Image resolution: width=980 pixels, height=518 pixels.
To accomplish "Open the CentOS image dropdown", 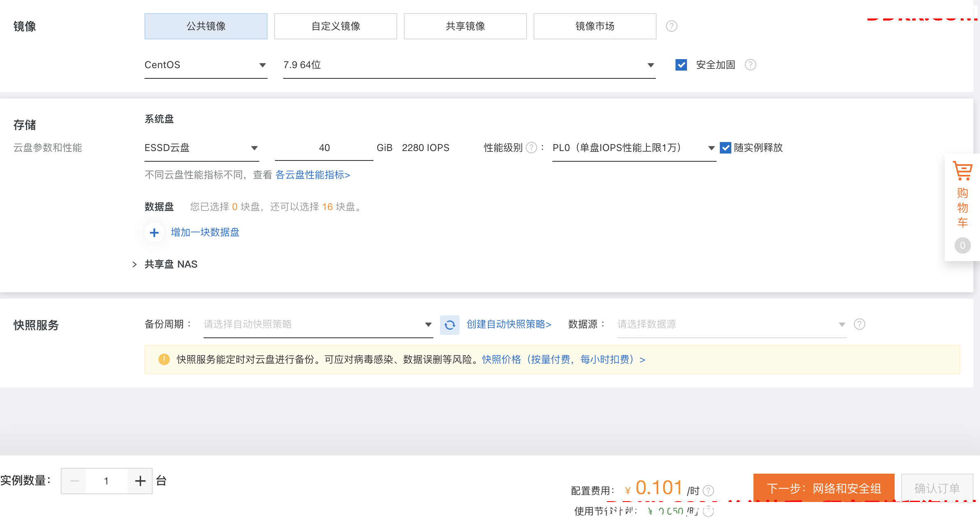I will point(206,65).
